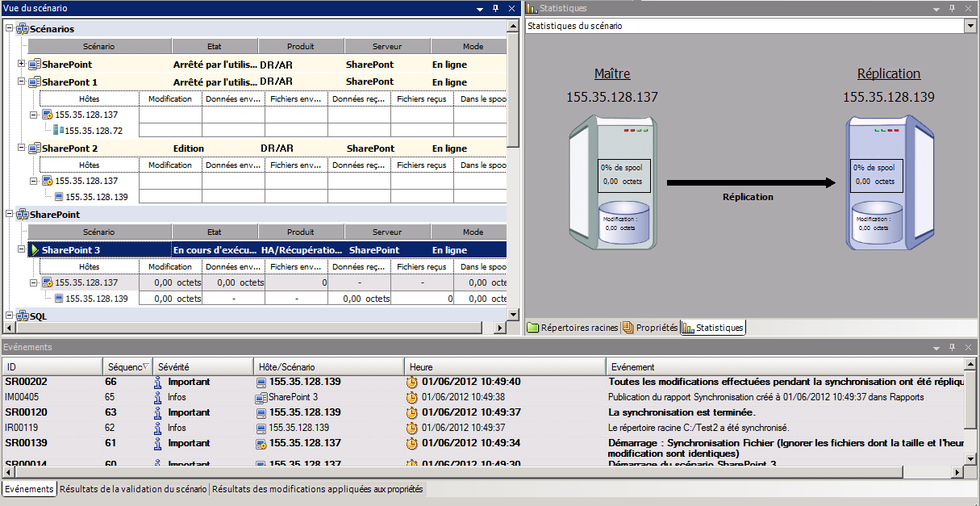Expand the collapsed SharePoint scenario node
The image size is (980, 506).
pos(21,64)
